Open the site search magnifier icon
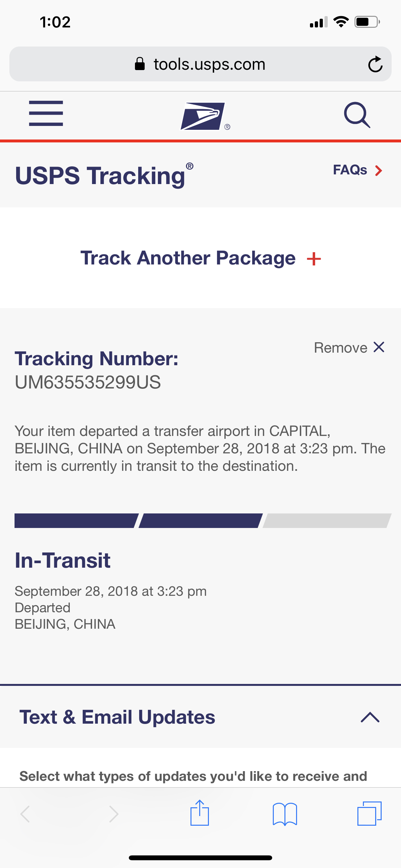Image resolution: width=401 pixels, height=868 pixels. pyautogui.click(x=357, y=115)
